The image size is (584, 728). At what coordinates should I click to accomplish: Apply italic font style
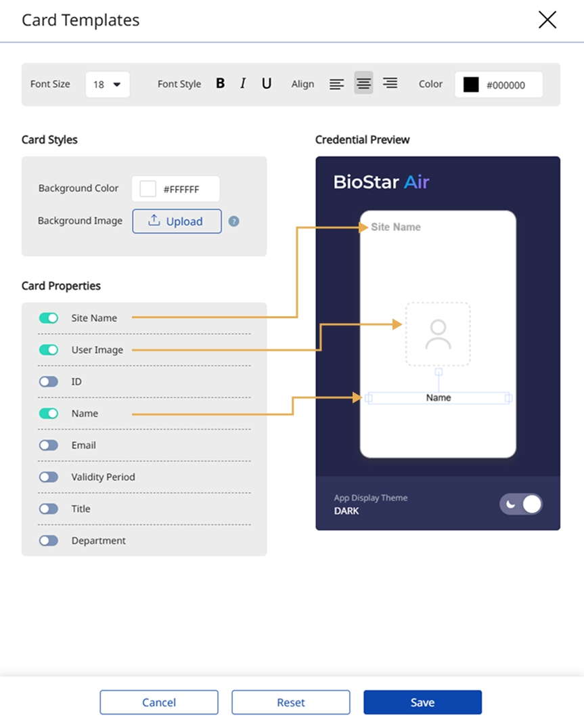tap(243, 83)
